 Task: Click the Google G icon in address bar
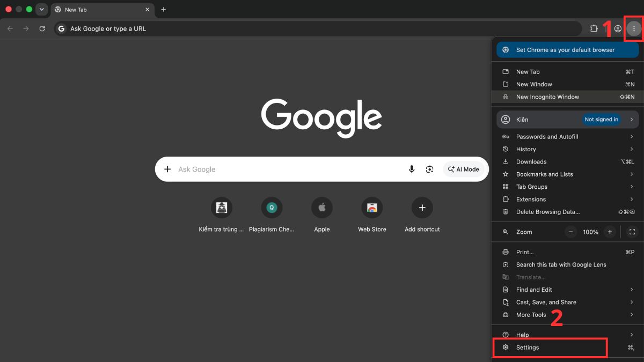[61, 28]
